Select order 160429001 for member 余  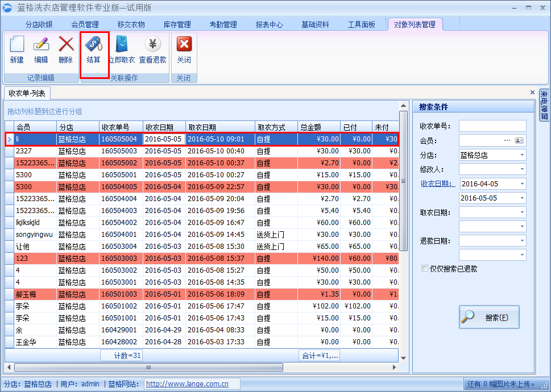[202, 330]
